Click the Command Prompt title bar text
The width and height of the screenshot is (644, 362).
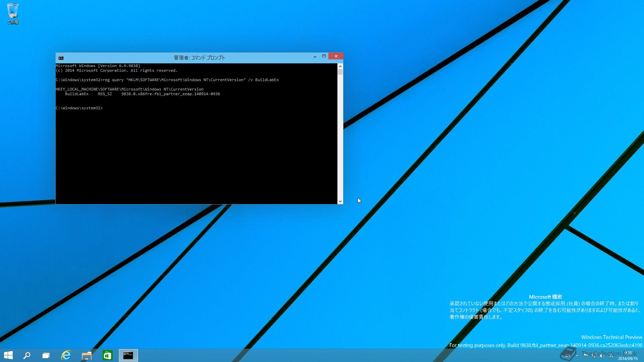(x=199, y=58)
